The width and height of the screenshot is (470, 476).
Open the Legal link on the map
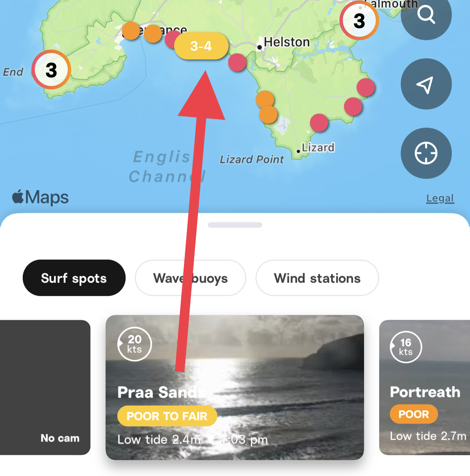440,198
